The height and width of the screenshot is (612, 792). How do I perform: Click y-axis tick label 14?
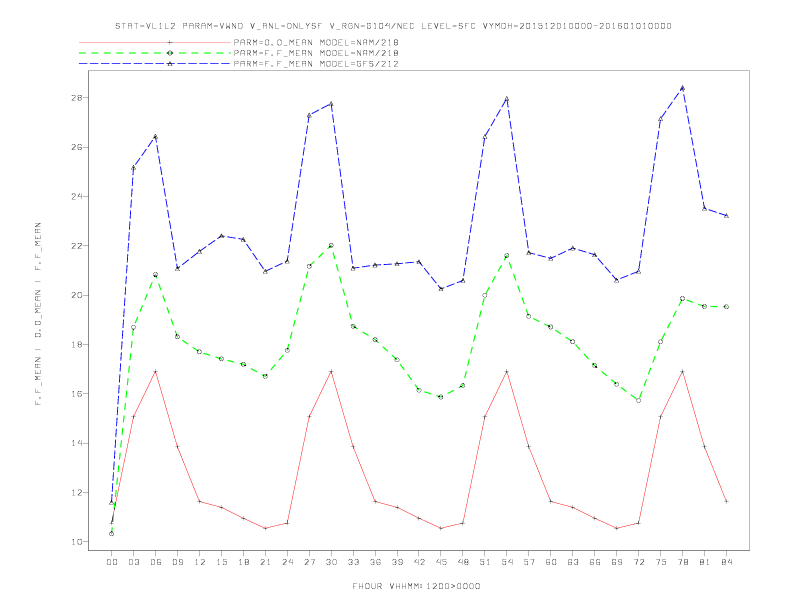77,443
